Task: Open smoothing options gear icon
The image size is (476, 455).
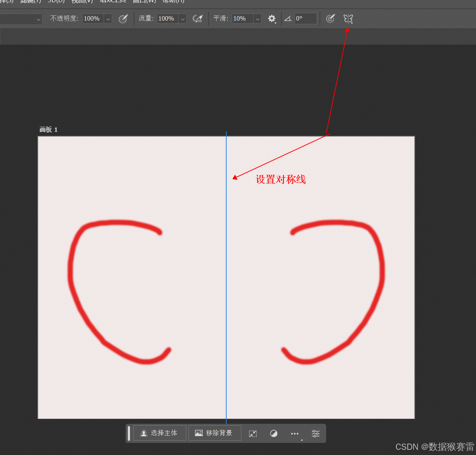Action: point(272,19)
